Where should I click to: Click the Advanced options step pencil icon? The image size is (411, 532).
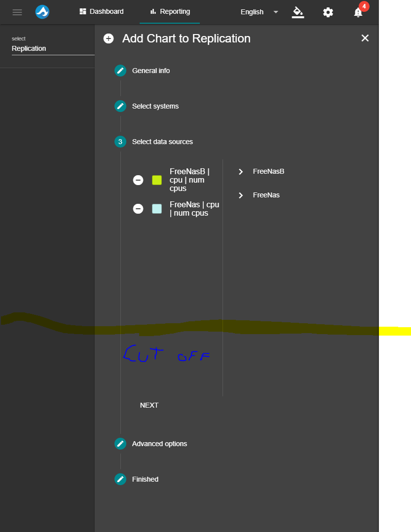tap(120, 444)
